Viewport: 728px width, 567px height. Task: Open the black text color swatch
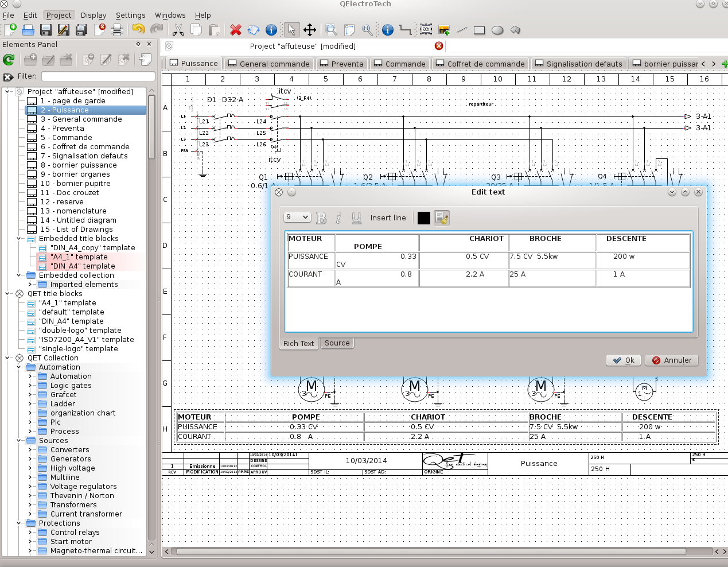[x=423, y=218]
